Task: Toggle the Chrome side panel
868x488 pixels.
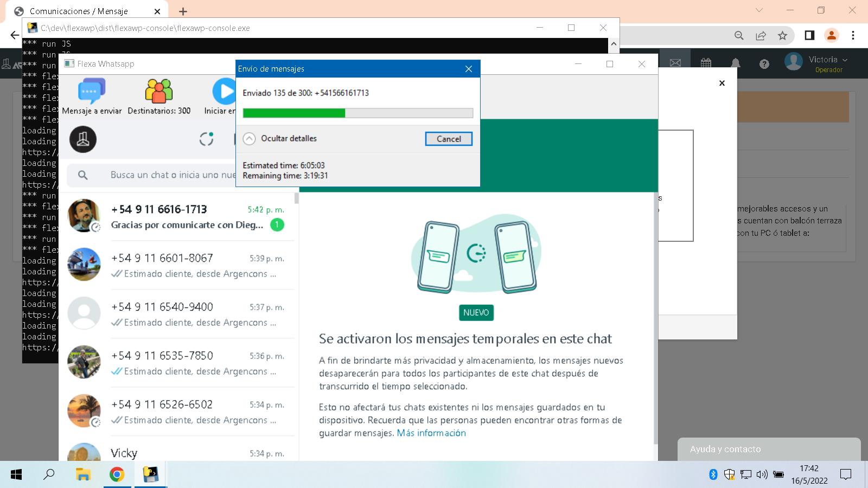Action: click(x=809, y=35)
